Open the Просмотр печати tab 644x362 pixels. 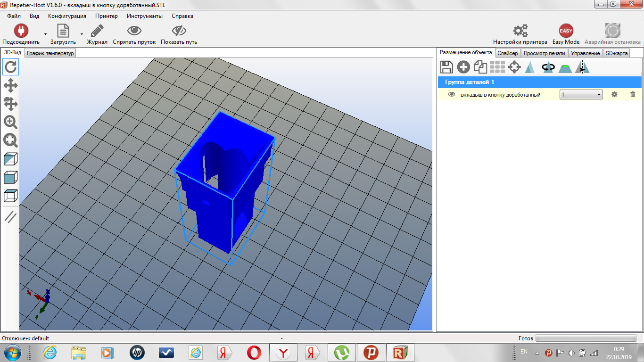pyautogui.click(x=544, y=53)
